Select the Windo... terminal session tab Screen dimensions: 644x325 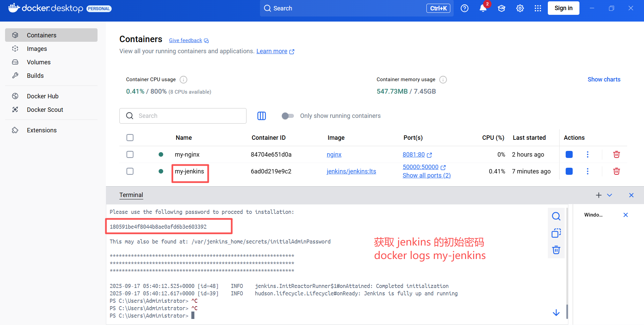(593, 215)
